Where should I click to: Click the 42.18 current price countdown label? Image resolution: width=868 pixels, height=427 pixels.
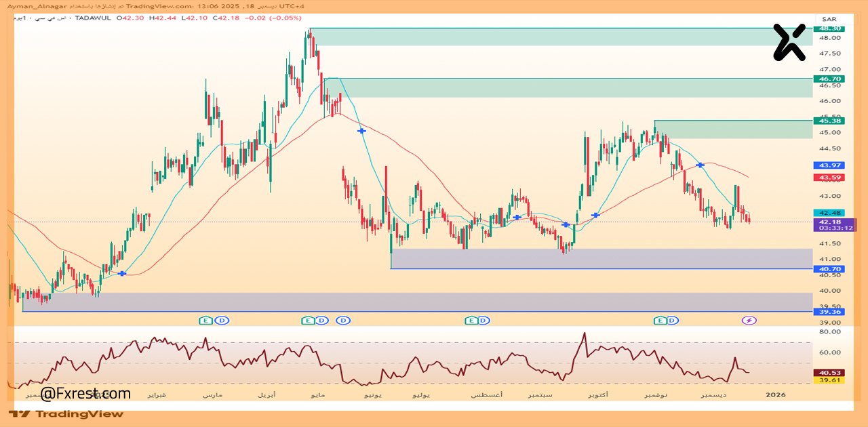point(834,225)
